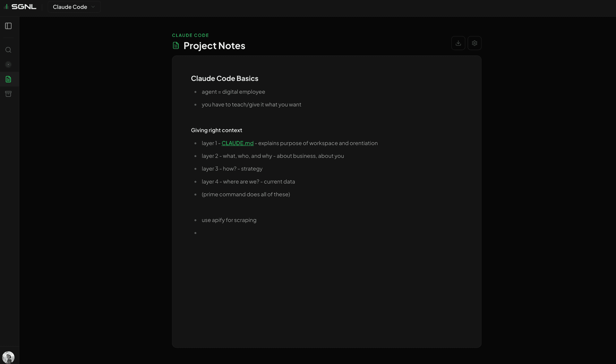This screenshot has width=616, height=364.
Task: Click the Claude Code Basics heading
Action: (x=225, y=78)
